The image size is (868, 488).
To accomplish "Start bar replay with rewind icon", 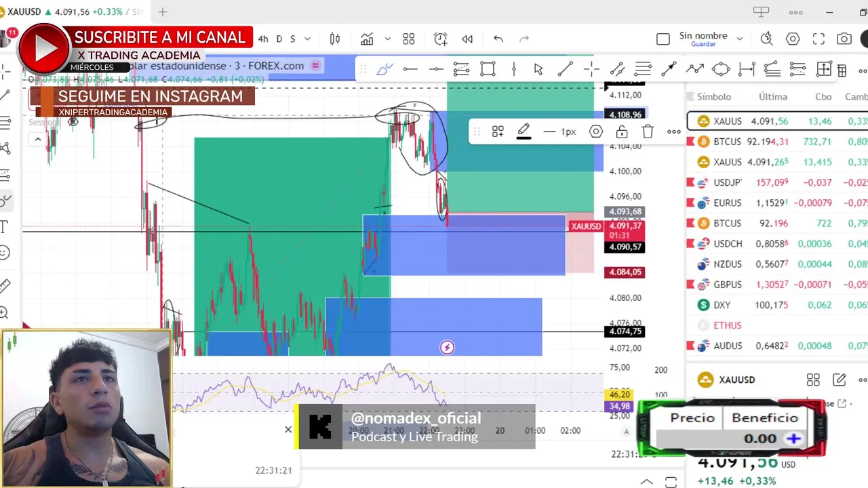I will click(467, 39).
